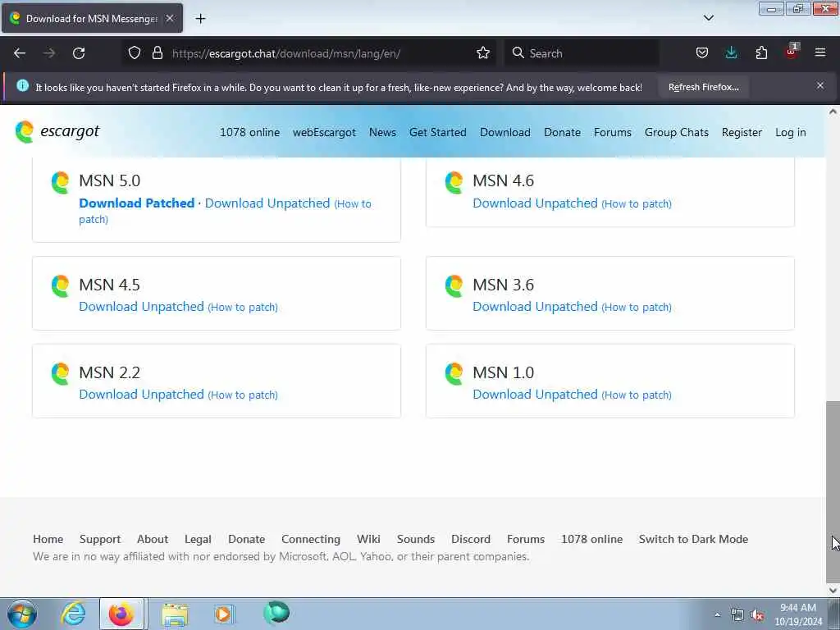
Task: Select the Firefox taskbar icon
Action: [121, 614]
